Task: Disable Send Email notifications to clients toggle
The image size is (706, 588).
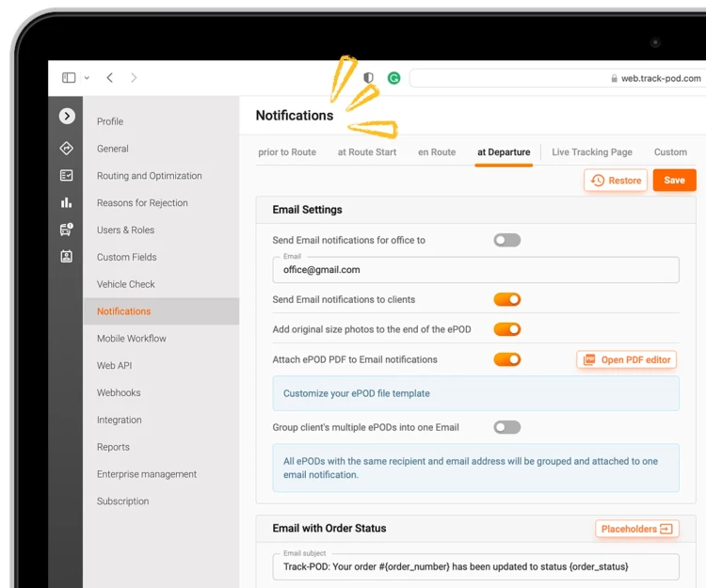Action: click(507, 299)
